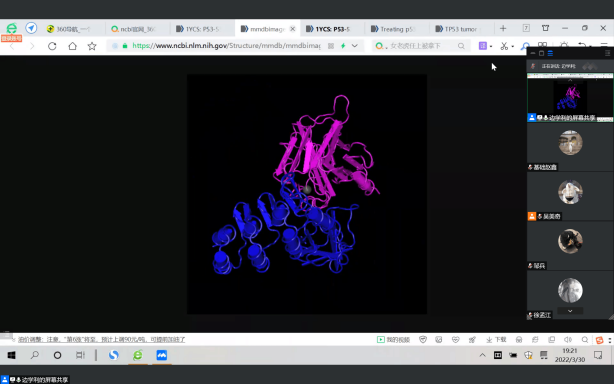Click the blue compass navigation icon
This screenshot has width=614, height=384.
pos(31,28)
